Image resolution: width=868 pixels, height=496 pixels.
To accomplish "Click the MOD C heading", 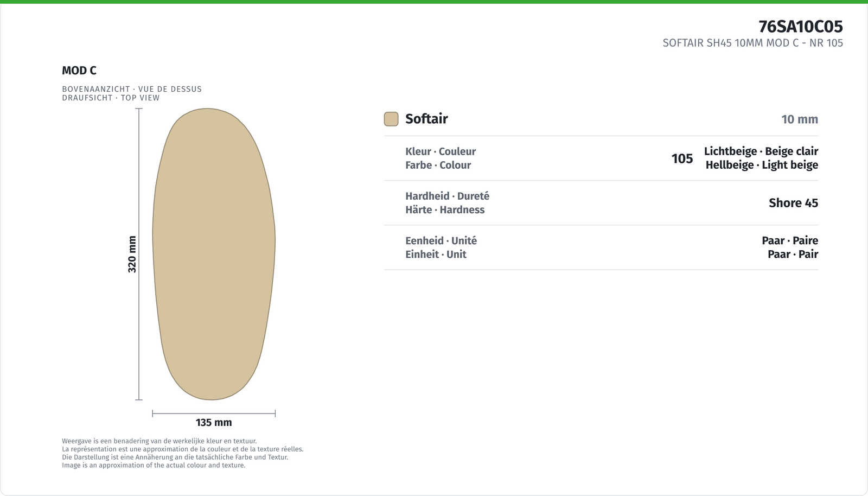I will (x=79, y=71).
